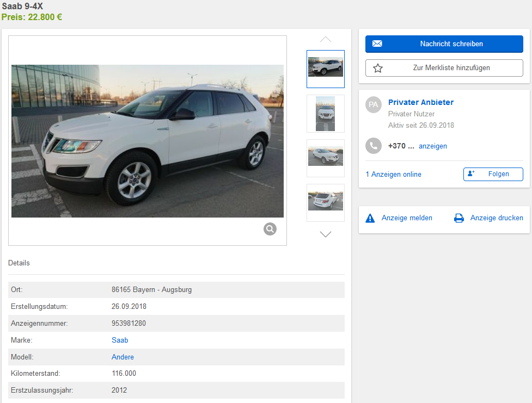Print listing via Anzeige drucken
Image resolution: width=532 pixels, height=403 pixels.
pyautogui.click(x=497, y=218)
